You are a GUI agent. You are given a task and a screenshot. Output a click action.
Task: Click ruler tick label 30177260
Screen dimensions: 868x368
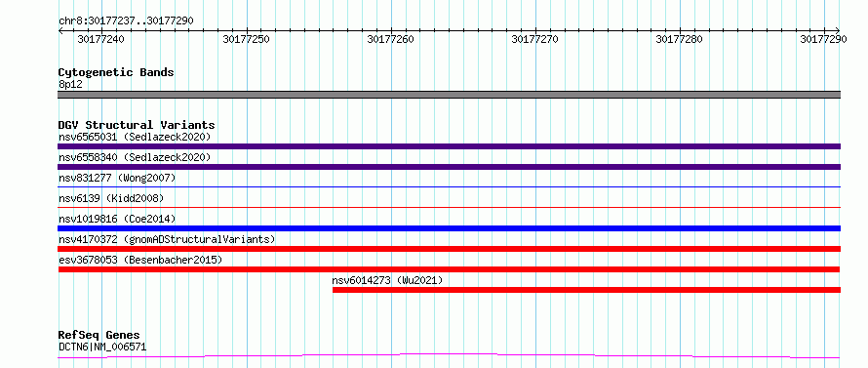click(x=391, y=39)
